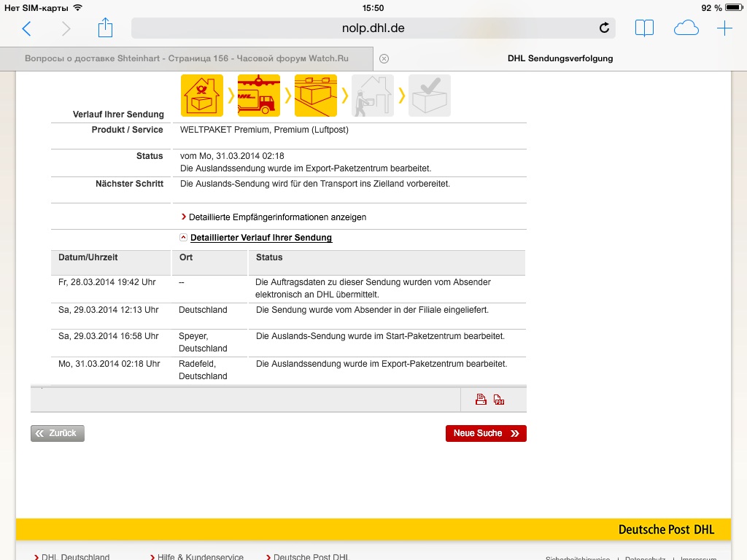Click WELTPAKET Premium product text
This screenshot has width=747, height=560.
click(x=264, y=130)
